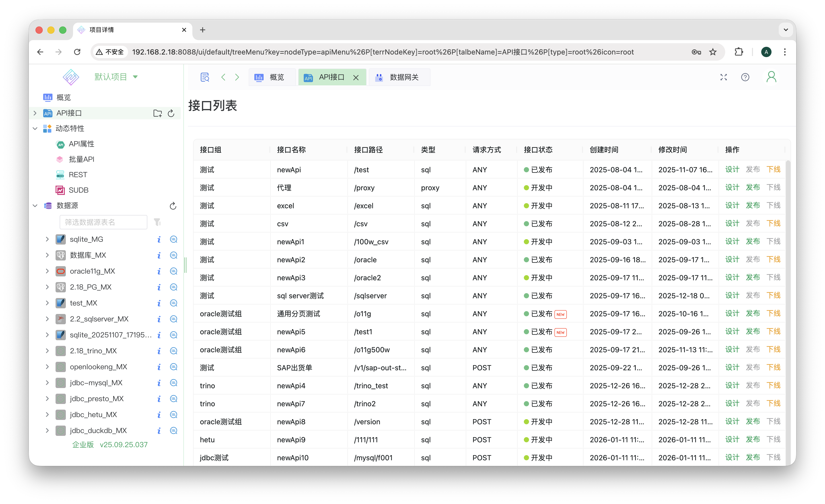Viewport: 825px width, 504px height.
Task: Open the help question mark icon
Action: point(745,77)
